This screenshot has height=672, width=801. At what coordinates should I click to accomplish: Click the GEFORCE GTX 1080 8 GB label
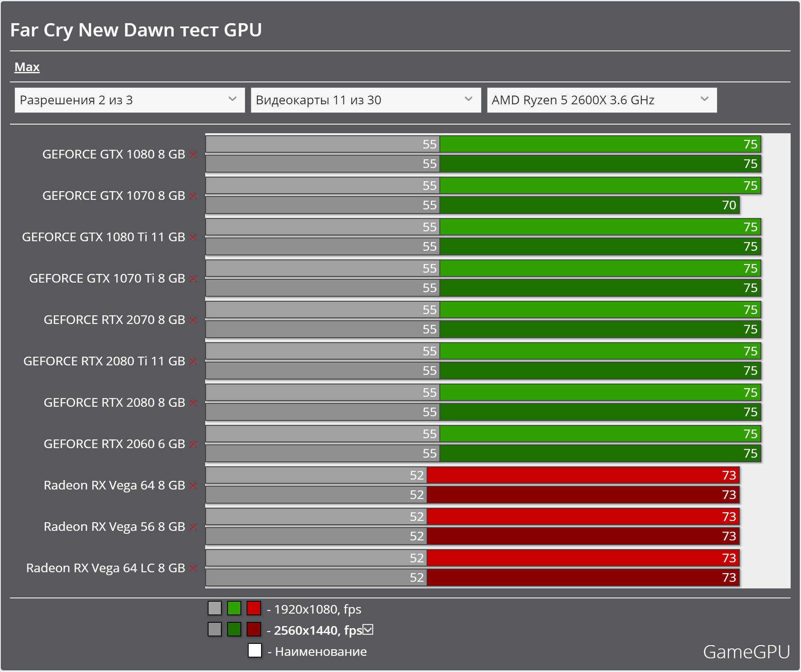point(114,154)
